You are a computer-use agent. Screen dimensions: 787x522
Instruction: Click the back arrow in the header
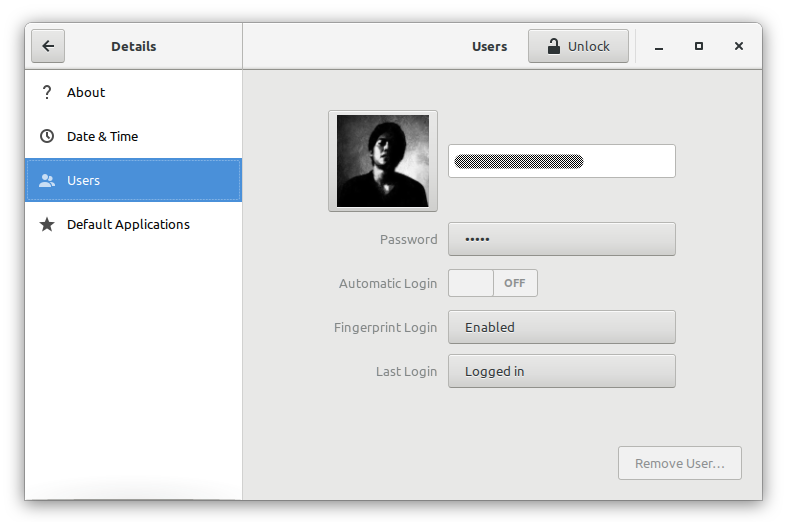pyautogui.click(x=48, y=46)
